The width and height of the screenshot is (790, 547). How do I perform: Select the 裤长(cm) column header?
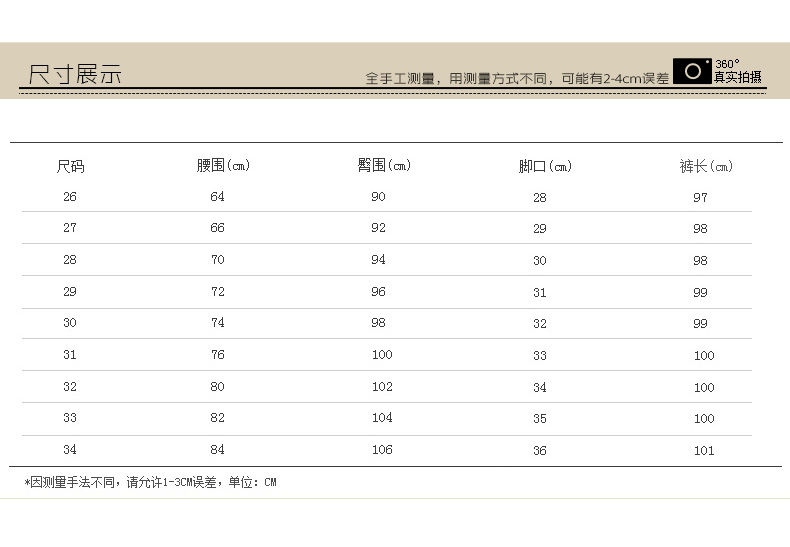point(706,166)
